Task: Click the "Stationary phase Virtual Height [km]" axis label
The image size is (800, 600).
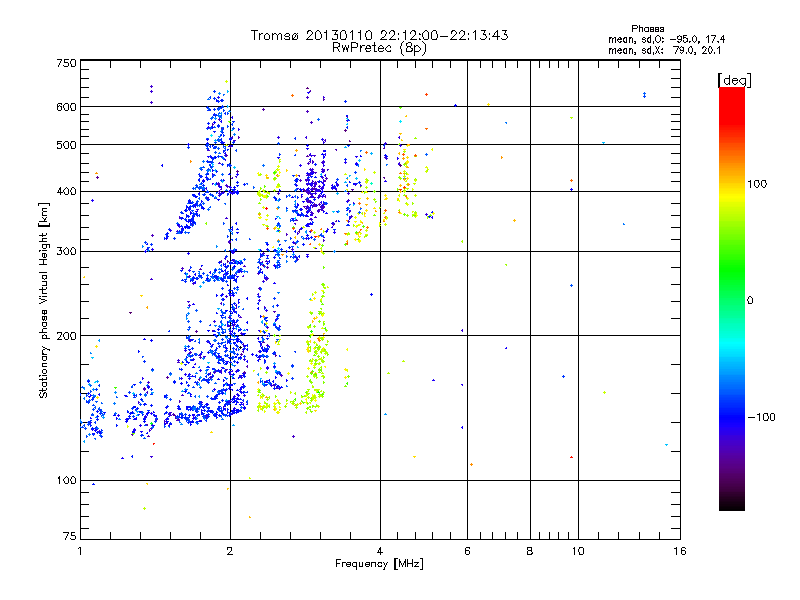Action: click(x=44, y=301)
